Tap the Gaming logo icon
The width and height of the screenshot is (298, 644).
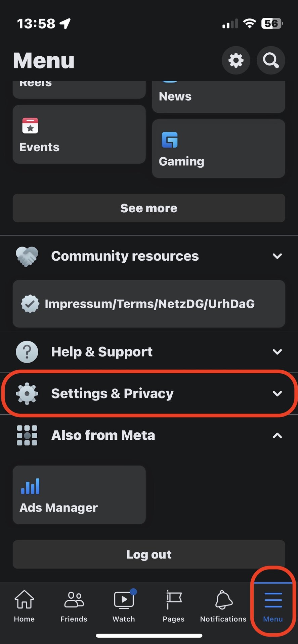[x=170, y=140]
